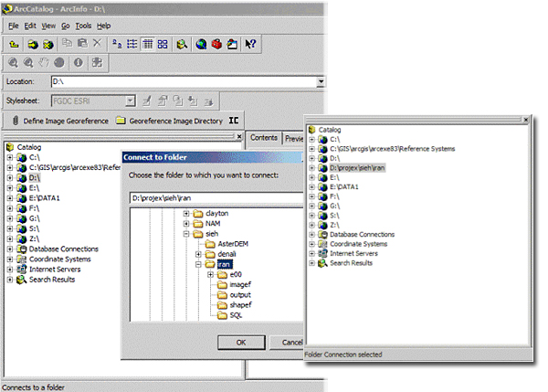Screen dimensions: 548x392
Task: Click the Disconnect From Folder toolbar icon
Action: [x=48, y=44]
